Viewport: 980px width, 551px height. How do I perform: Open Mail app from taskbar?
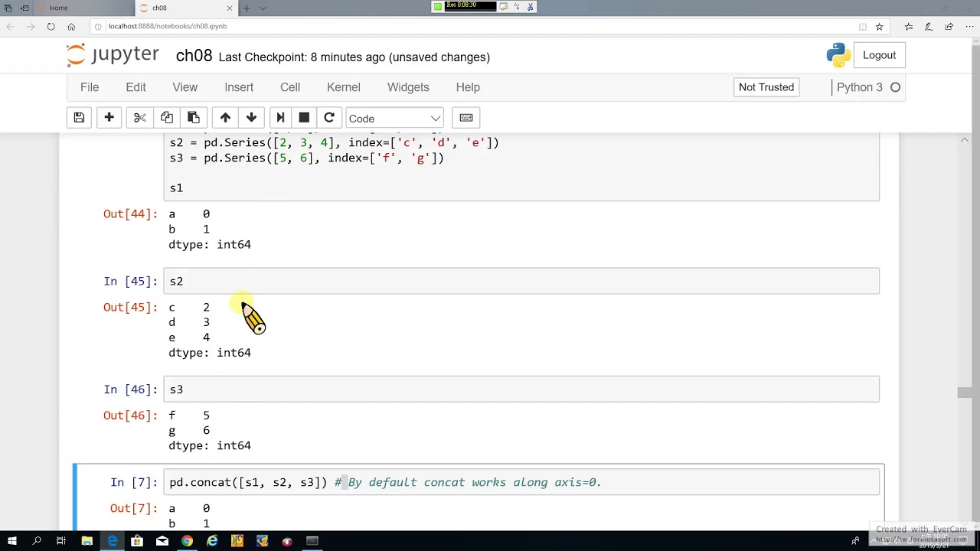(162, 541)
